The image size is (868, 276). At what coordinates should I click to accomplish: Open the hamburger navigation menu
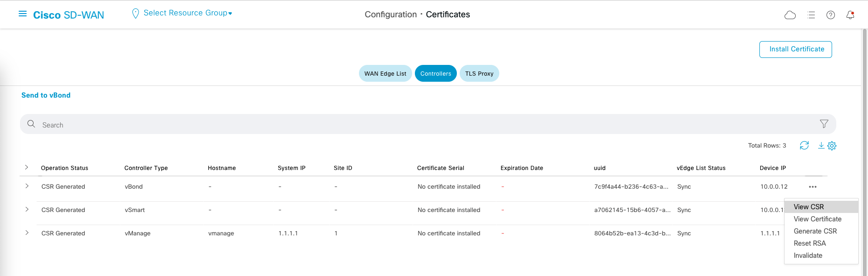[x=22, y=14]
